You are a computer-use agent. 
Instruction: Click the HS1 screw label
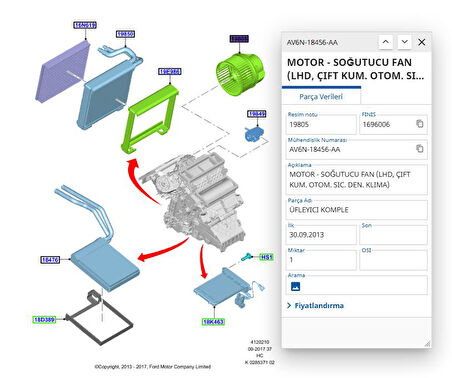(266, 257)
